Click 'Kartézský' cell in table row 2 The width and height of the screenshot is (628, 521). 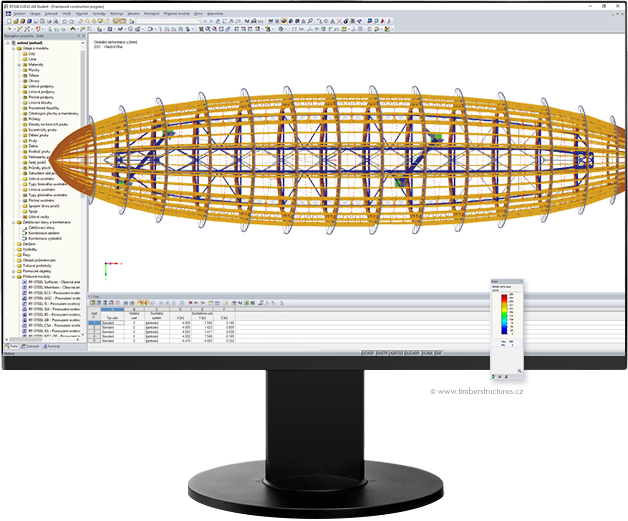click(157, 327)
